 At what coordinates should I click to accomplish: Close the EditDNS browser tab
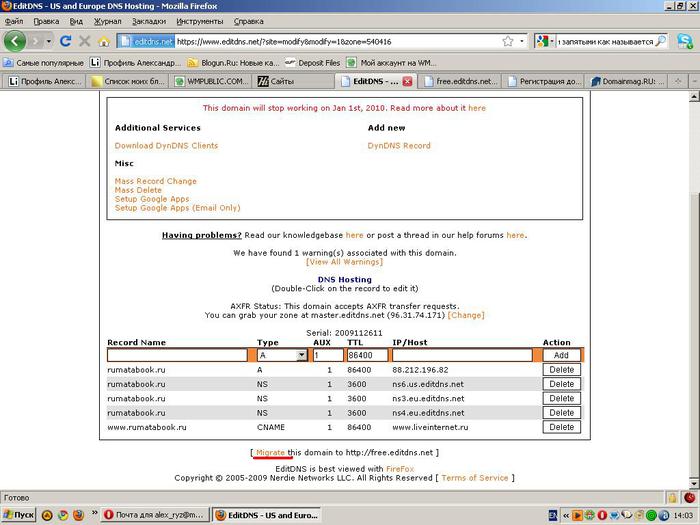click(x=407, y=81)
